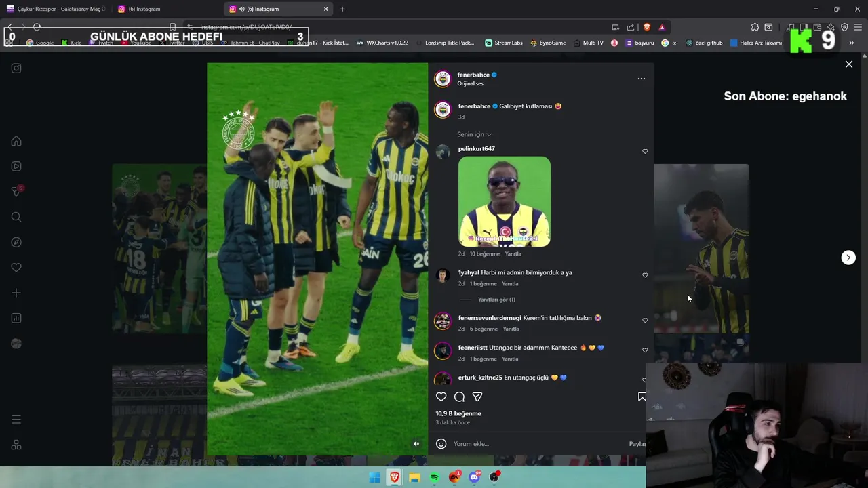The image size is (868, 488).
Task: Open Multi TV bookmark
Action: (588, 43)
